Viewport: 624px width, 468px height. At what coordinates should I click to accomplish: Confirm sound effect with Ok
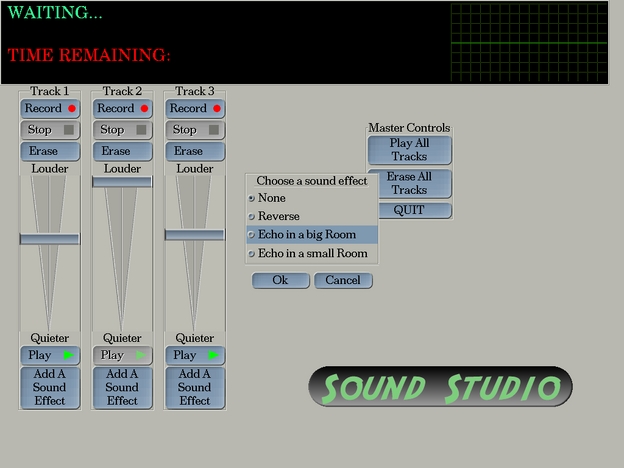coord(280,280)
